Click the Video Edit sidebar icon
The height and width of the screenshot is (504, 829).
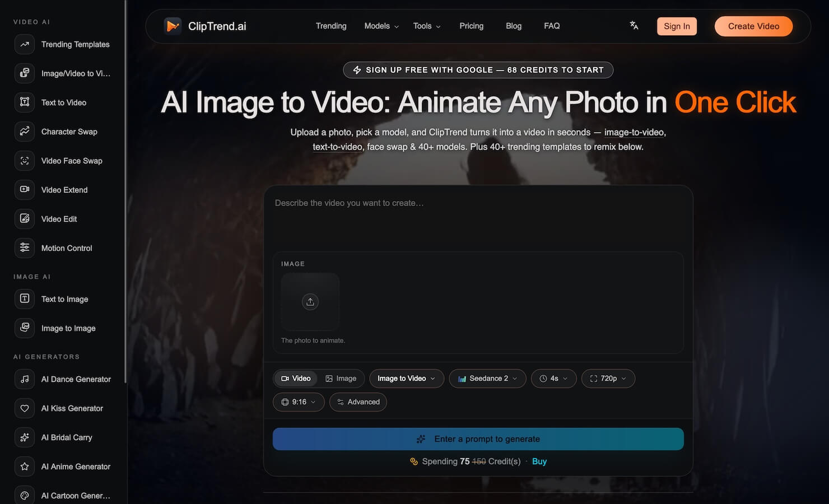pos(25,219)
